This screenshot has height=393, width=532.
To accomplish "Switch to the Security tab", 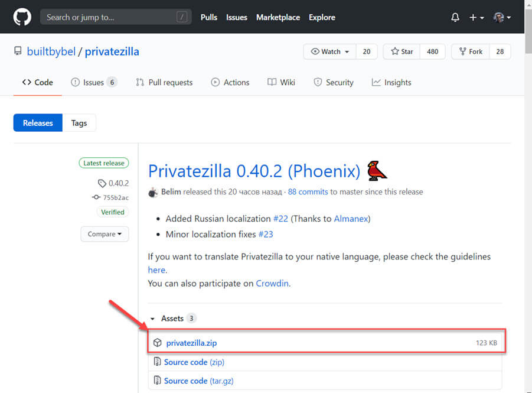I will pyautogui.click(x=334, y=83).
